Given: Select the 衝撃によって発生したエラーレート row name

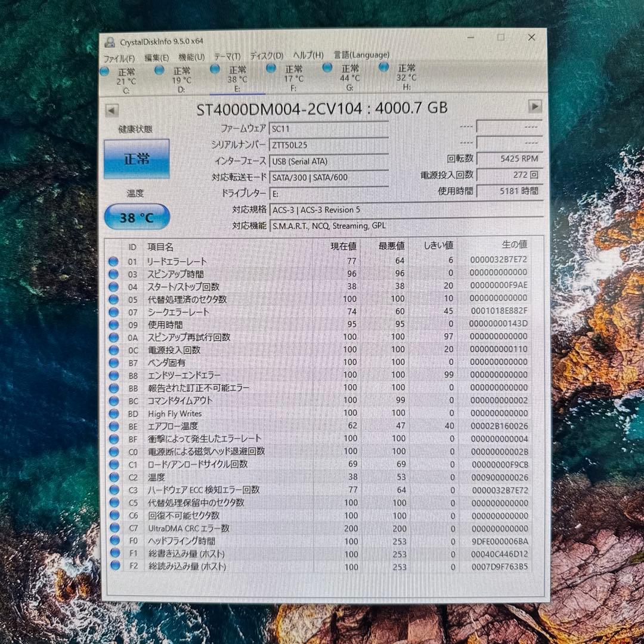Looking at the screenshot, I should [205, 439].
